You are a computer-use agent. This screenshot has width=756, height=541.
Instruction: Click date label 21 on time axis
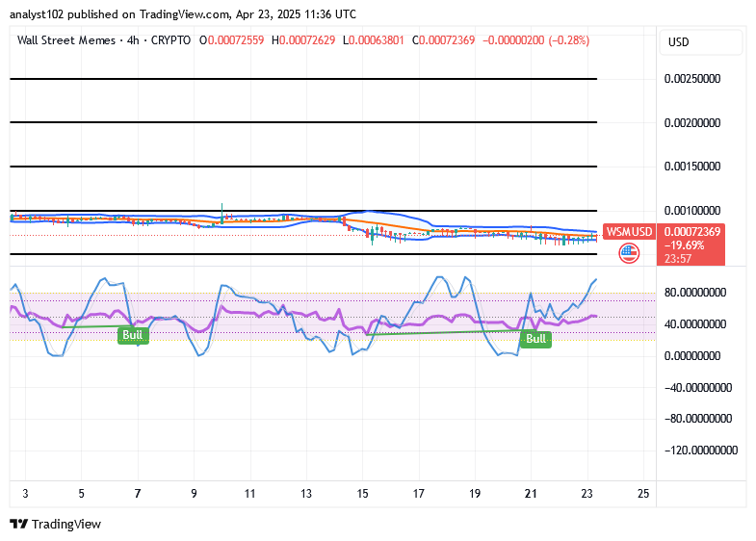[531, 494]
